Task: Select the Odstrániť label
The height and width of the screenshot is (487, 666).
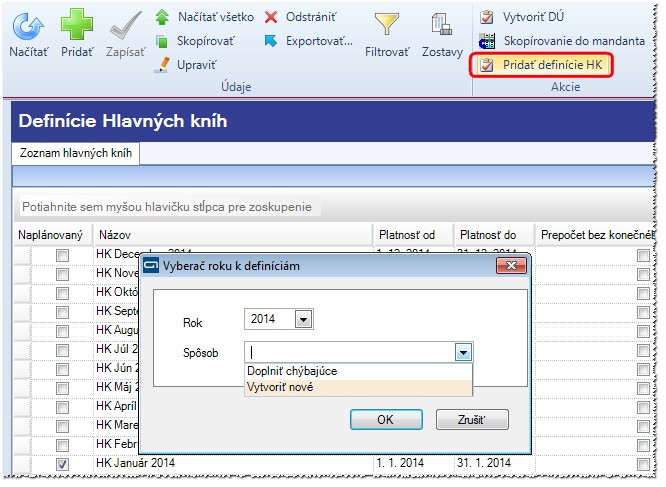Action: [x=311, y=17]
